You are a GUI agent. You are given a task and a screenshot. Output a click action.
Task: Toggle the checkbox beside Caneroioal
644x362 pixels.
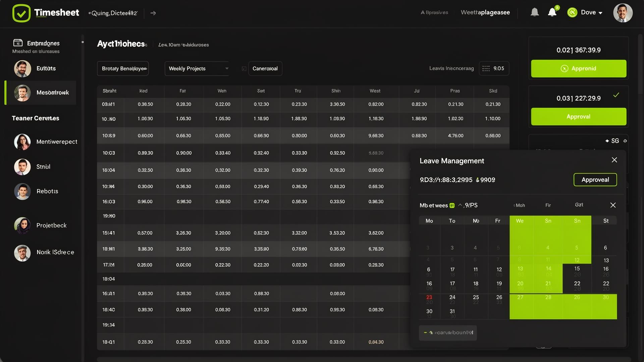tap(244, 69)
